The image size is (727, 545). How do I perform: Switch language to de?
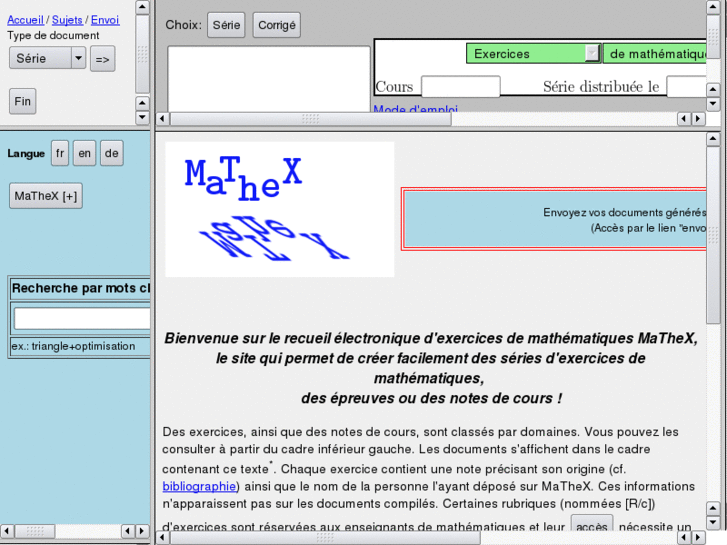(x=111, y=154)
